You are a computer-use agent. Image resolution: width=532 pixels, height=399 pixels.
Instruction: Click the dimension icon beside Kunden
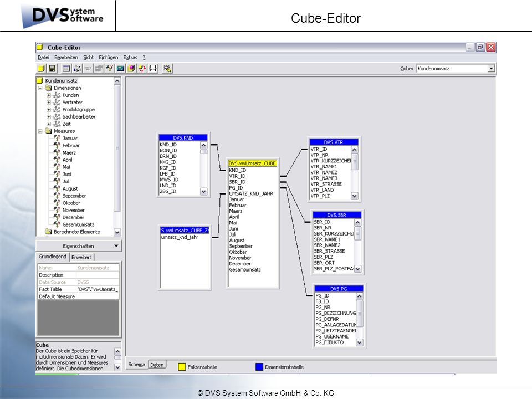pos(57,95)
